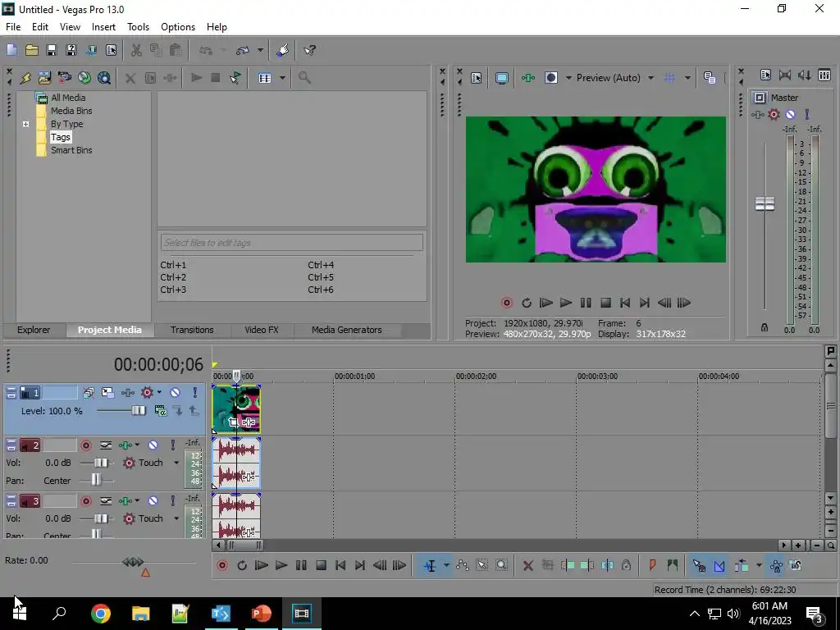840x630 pixels.
Task: Select the video clip thumbnail on track 1
Action: click(x=236, y=409)
